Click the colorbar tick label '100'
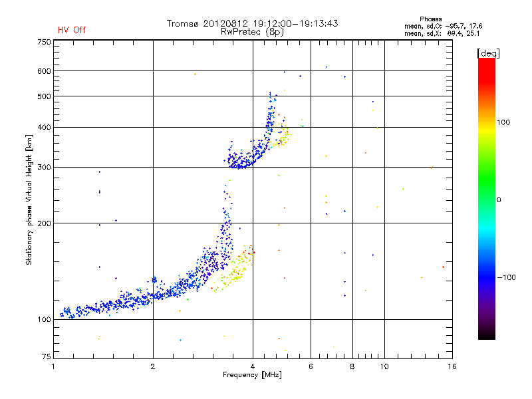 point(503,122)
